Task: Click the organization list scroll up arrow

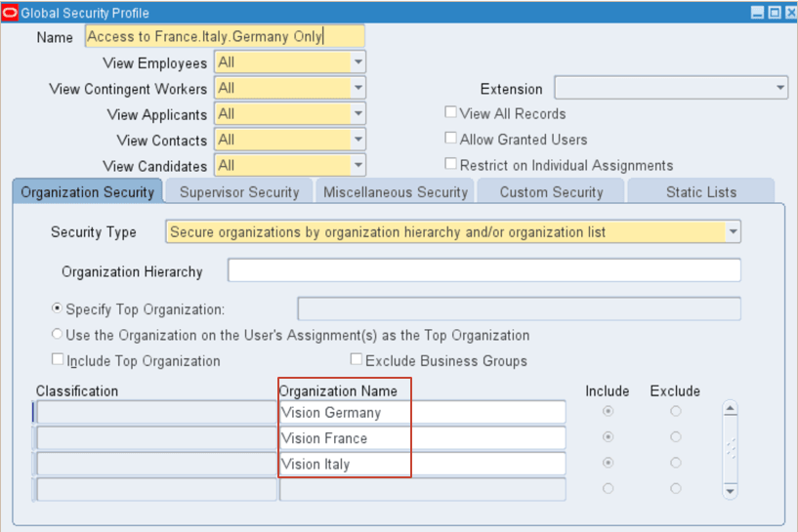Action: [730, 408]
